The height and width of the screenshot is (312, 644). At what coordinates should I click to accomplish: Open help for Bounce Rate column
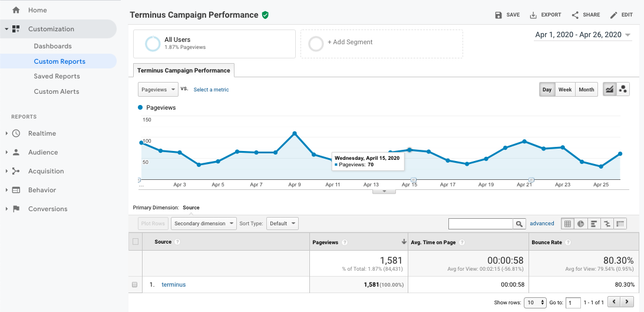[x=568, y=242]
